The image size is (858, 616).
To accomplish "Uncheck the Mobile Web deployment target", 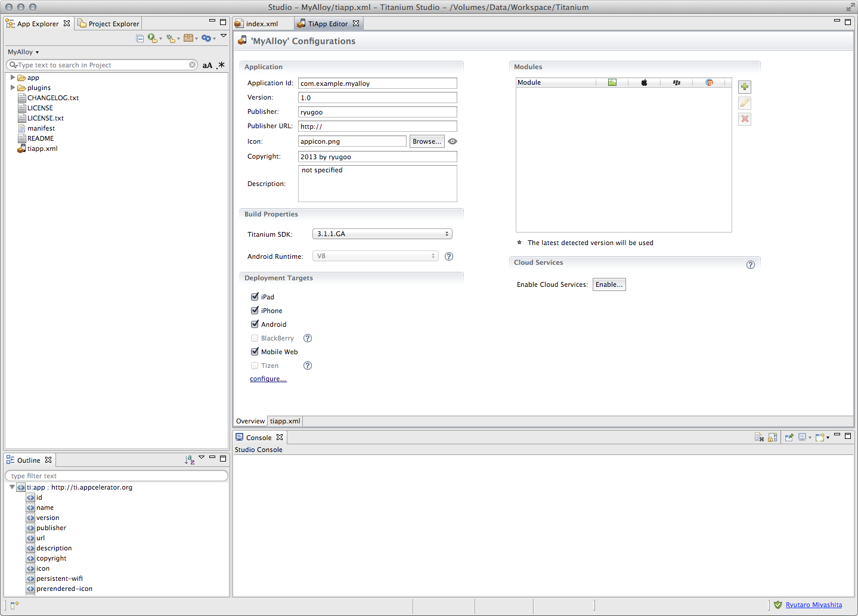I will 255,351.
